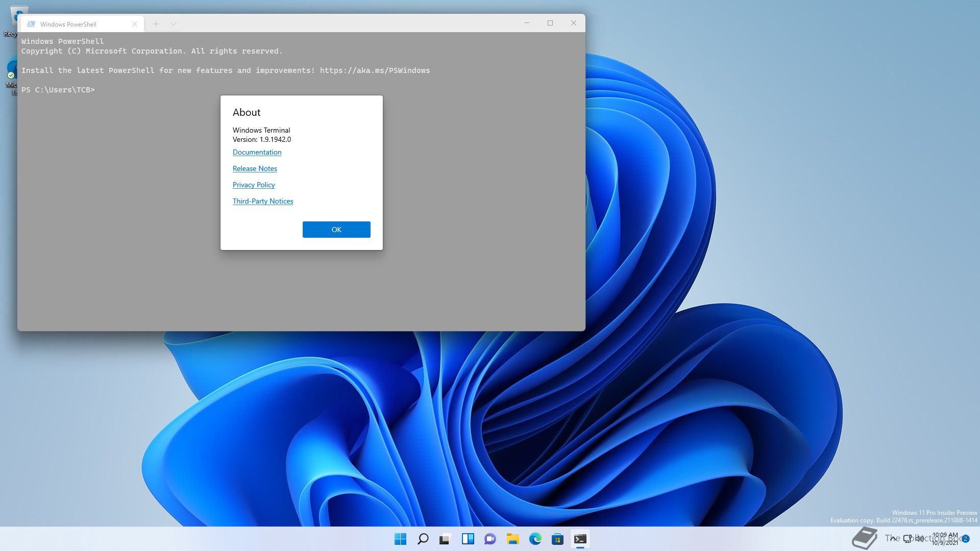Open the Widgets panel
This screenshot has width=980, height=551.
(468, 539)
